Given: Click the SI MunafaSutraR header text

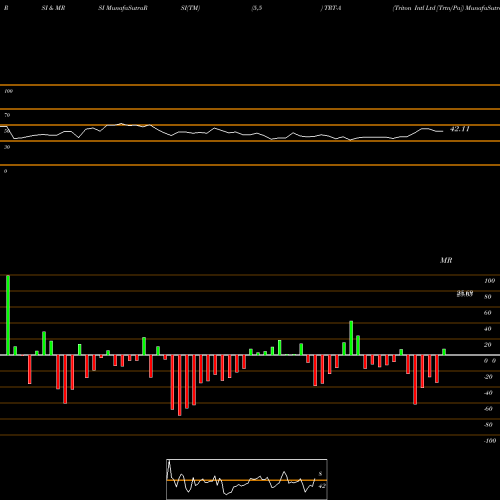Looking at the screenshot, I should 123,8.
